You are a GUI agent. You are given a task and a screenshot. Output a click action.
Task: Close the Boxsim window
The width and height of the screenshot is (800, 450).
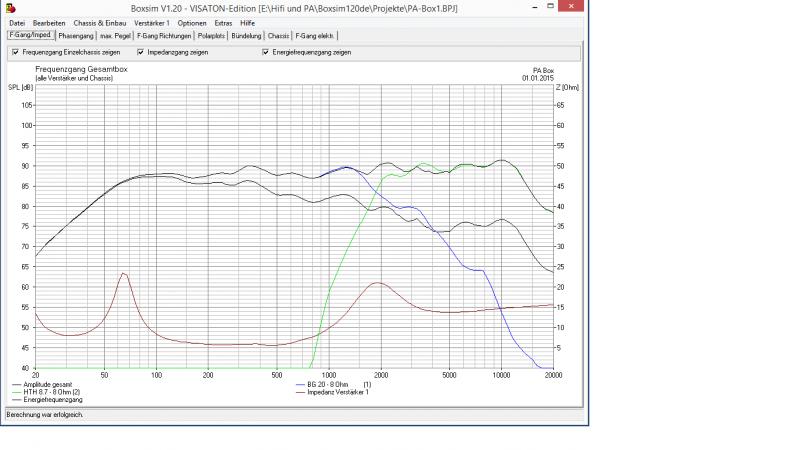tap(571, 6)
